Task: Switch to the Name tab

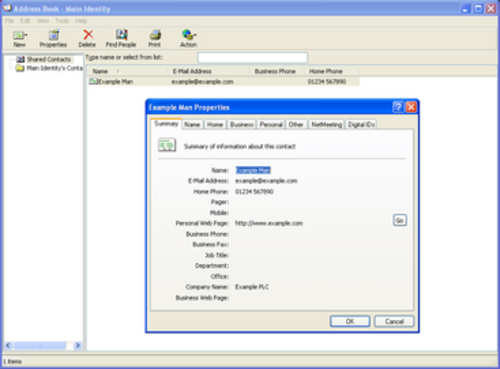Action: 192,124
